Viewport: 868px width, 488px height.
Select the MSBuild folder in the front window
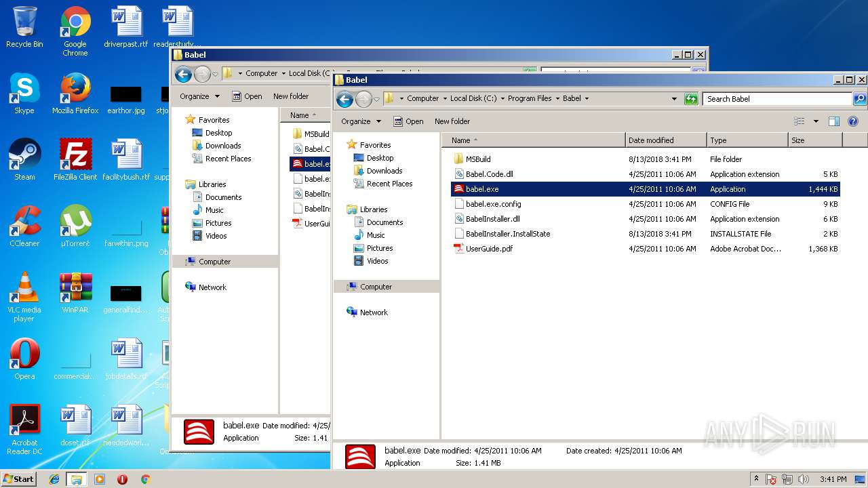tap(645, 159)
